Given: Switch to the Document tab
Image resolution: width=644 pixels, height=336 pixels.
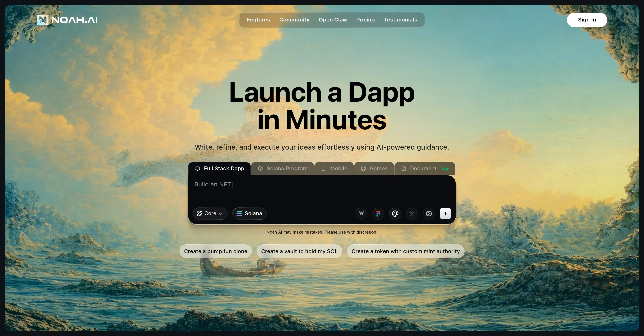Looking at the screenshot, I should 425,169.
